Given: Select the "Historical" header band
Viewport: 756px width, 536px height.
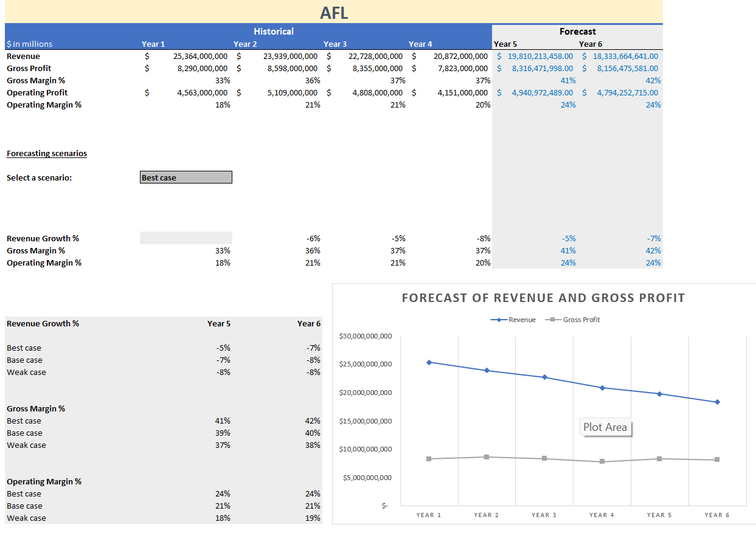Looking at the screenshot, I should click(x=274, y=31).
